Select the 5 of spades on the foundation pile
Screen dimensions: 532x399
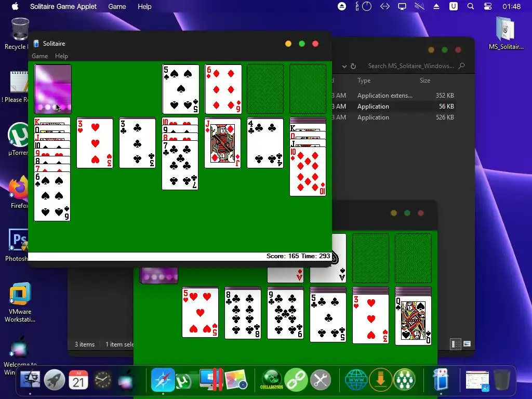coord(180,89)
